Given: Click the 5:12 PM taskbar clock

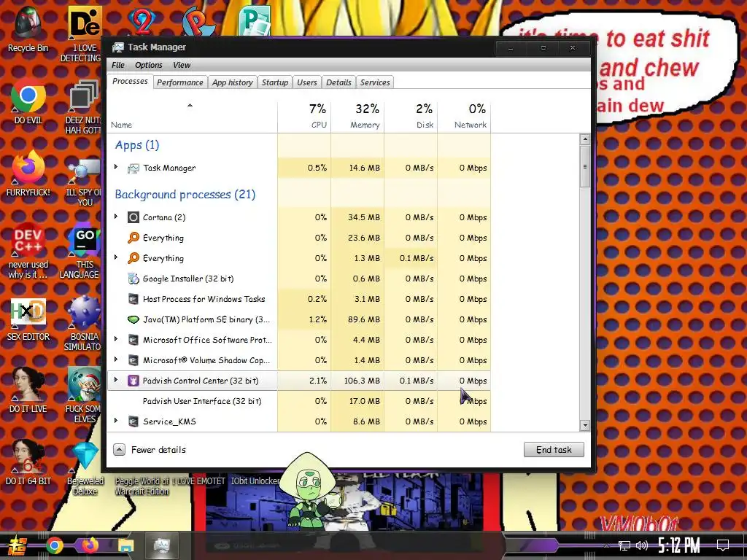Looking at the screenshot, I should point(679,545).
